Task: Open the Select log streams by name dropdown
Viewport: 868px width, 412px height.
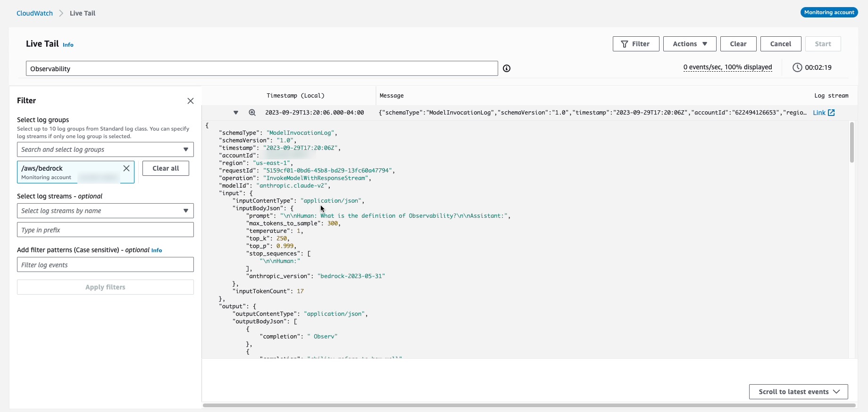Action: 105,211
